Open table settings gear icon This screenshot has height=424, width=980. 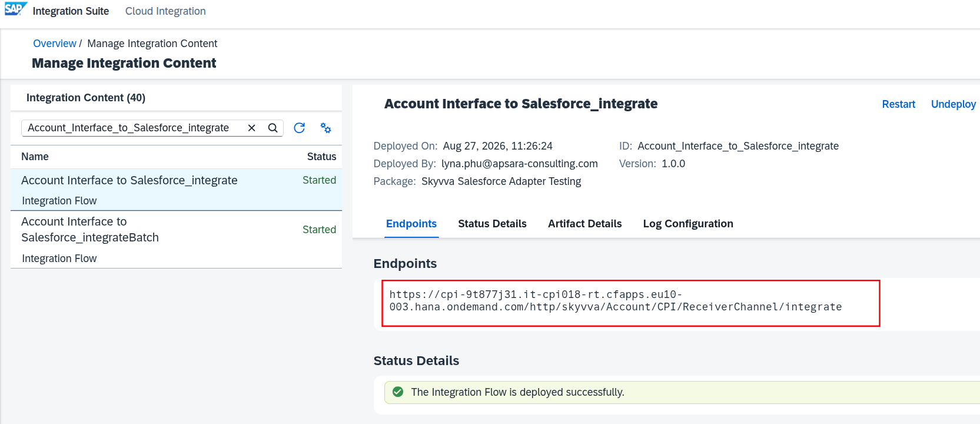coord(325,128)
